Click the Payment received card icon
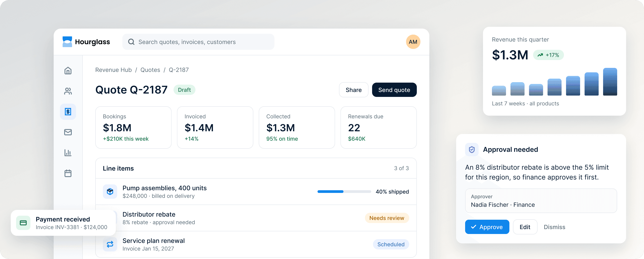This screenshot has height=259, width=644. 23,223
